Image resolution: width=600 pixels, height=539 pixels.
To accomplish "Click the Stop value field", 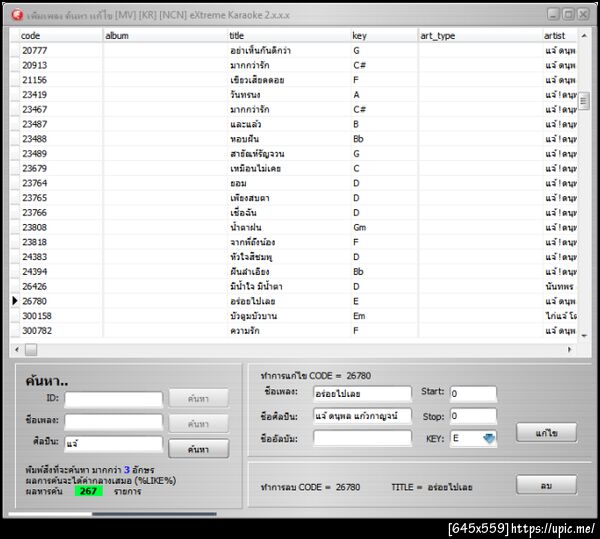I will point(473,416).
